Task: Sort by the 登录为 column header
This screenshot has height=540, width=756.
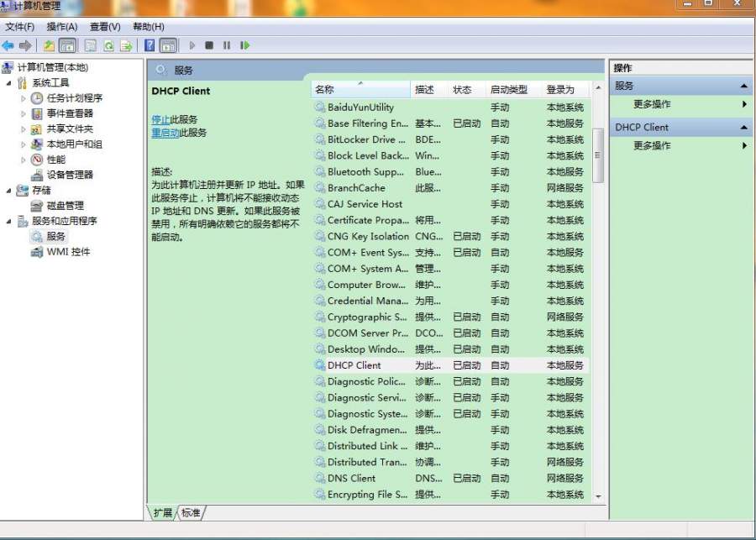Action: pyautogui.click(x=566, y=90)
